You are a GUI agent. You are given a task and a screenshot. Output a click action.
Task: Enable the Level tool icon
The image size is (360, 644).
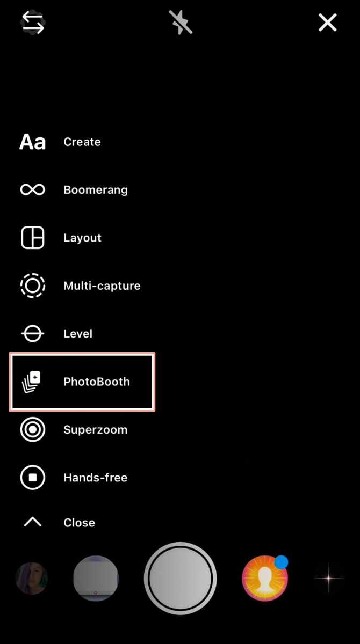click(x=32, y=334)
